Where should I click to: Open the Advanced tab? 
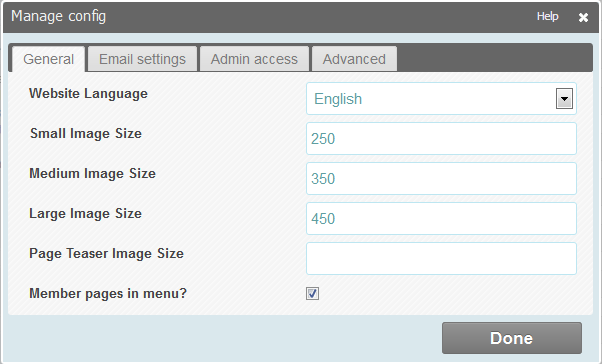tap(354, 59)
